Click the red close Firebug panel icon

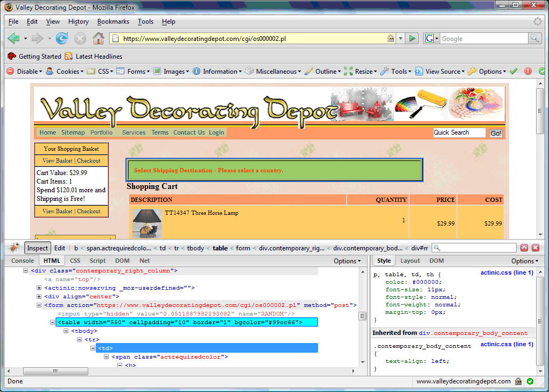tap(536, 248)
